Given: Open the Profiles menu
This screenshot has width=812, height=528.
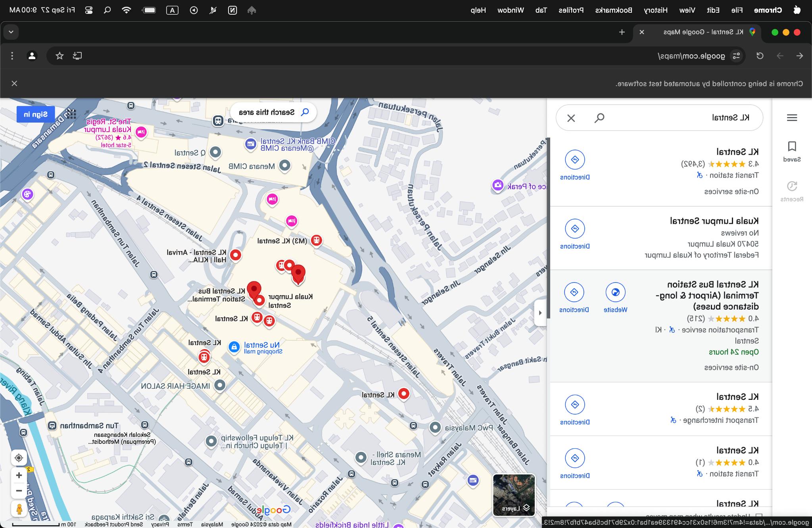Looking at the screenshot, I should pos(571,10).
